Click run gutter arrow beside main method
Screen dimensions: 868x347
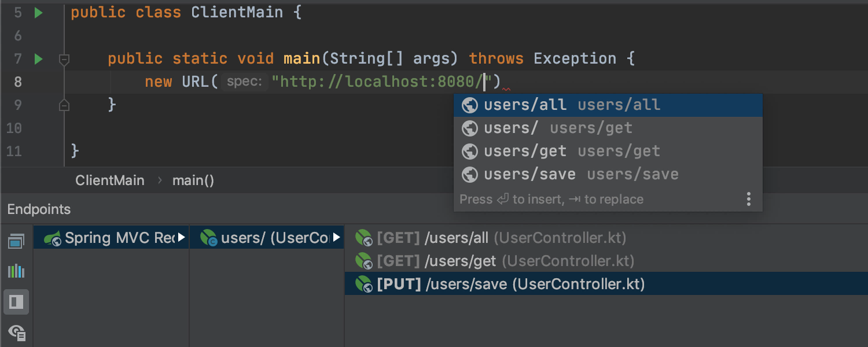[38, 59]
